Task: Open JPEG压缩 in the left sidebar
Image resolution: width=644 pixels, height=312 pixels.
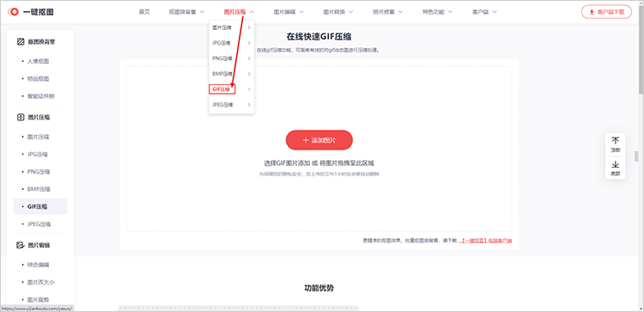Action: pos(39,224)
